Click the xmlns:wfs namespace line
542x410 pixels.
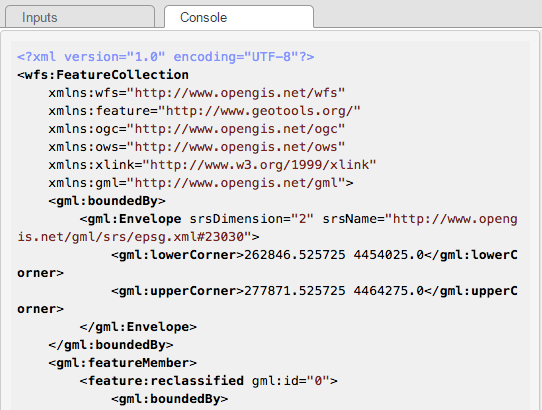point(197,93)
